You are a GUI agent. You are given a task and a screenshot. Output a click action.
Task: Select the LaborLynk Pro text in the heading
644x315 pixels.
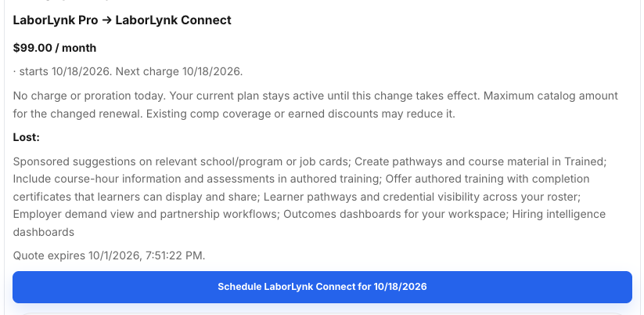(x=56, y=20)
